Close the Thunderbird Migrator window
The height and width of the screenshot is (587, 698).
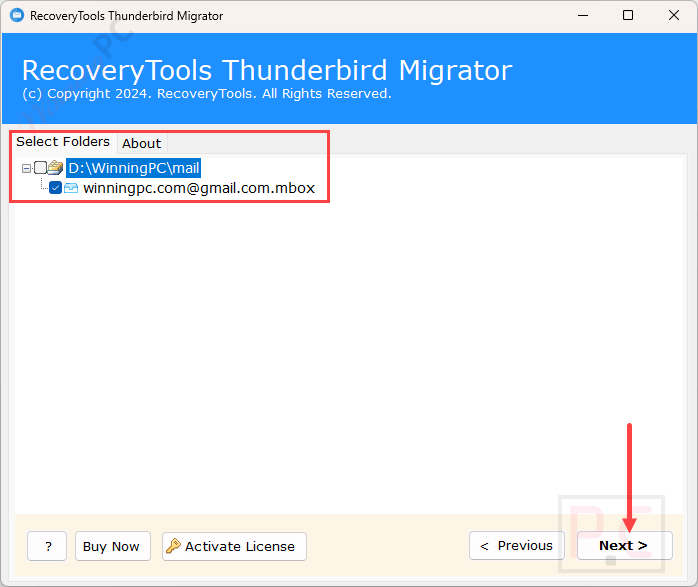673,16
